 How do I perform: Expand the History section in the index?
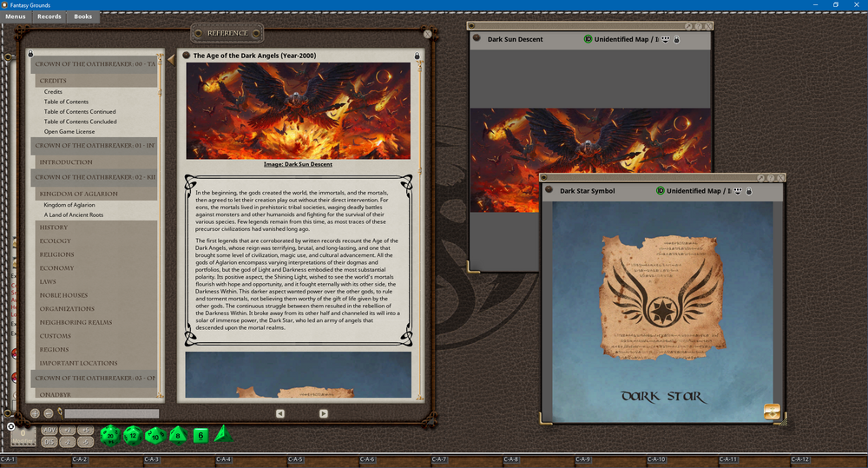pyautogui.click(x=54, y=227)
